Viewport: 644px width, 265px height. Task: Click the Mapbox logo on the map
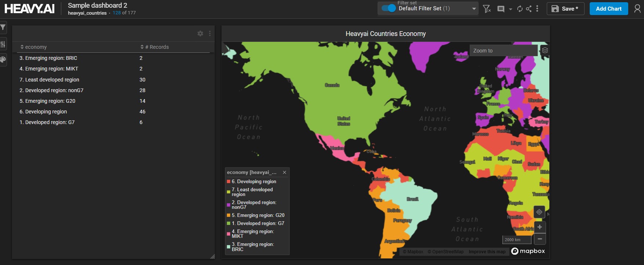pos(528,251)
